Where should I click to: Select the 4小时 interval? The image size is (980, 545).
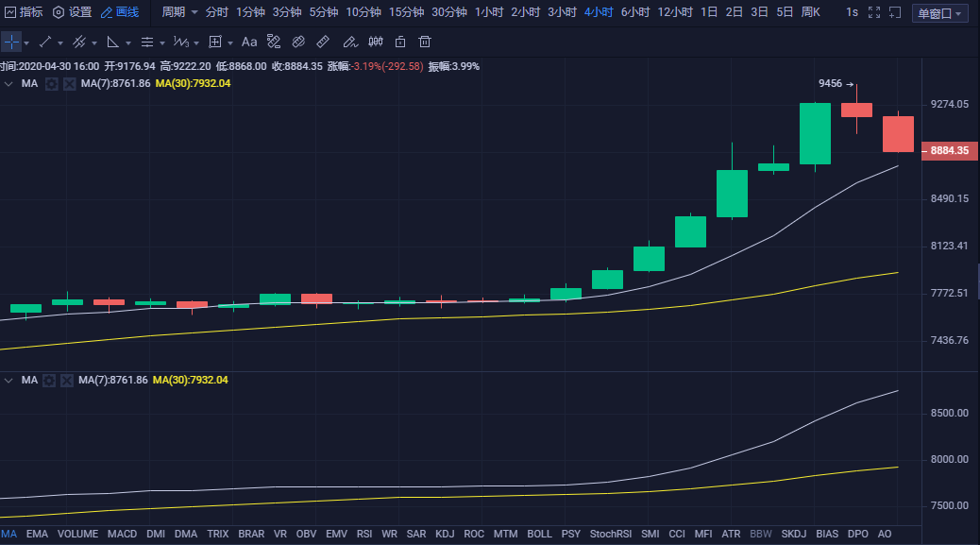[599, 12]
